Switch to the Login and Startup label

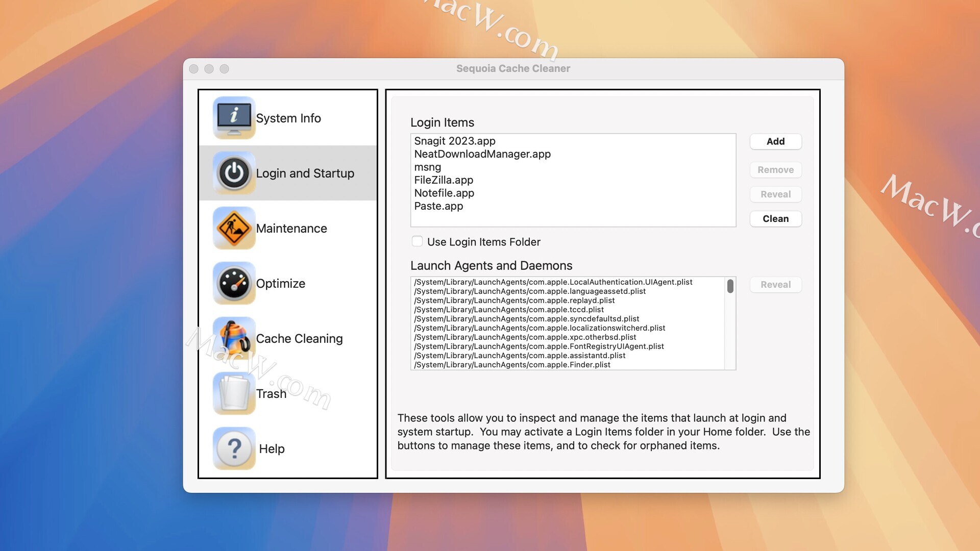point(305,173)
